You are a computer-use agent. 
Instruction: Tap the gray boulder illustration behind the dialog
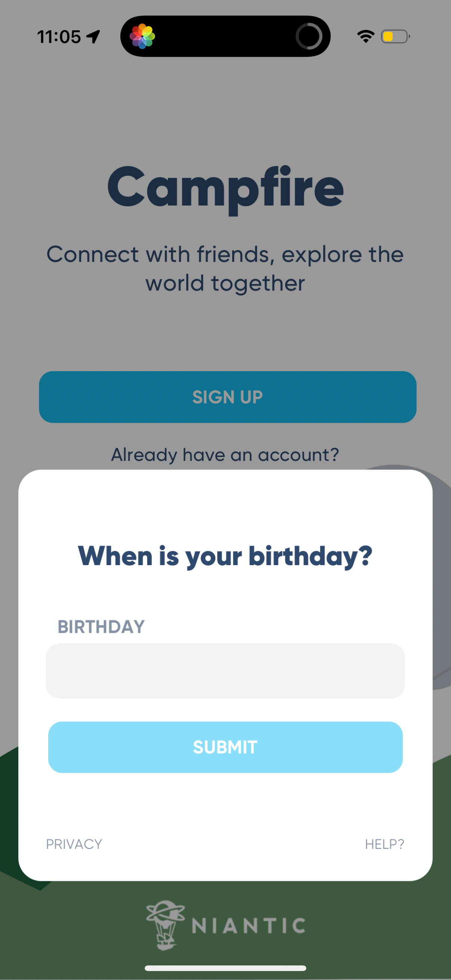(x=442, y=571)
